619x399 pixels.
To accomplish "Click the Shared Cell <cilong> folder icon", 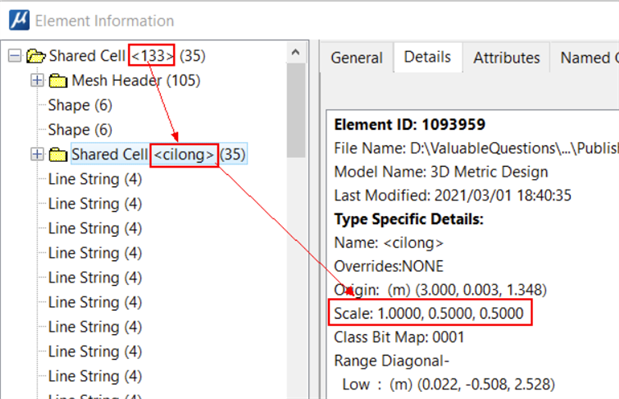I will pyautogui.click(x=58, y=155).
